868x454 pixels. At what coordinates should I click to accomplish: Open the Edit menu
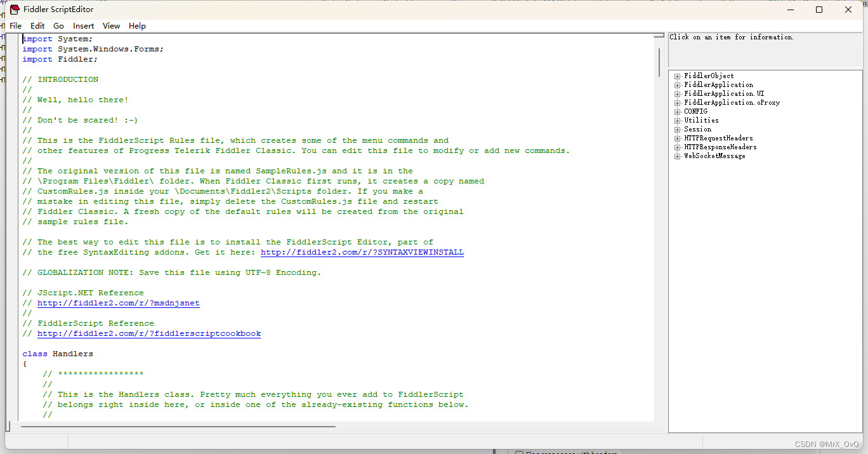37,26
